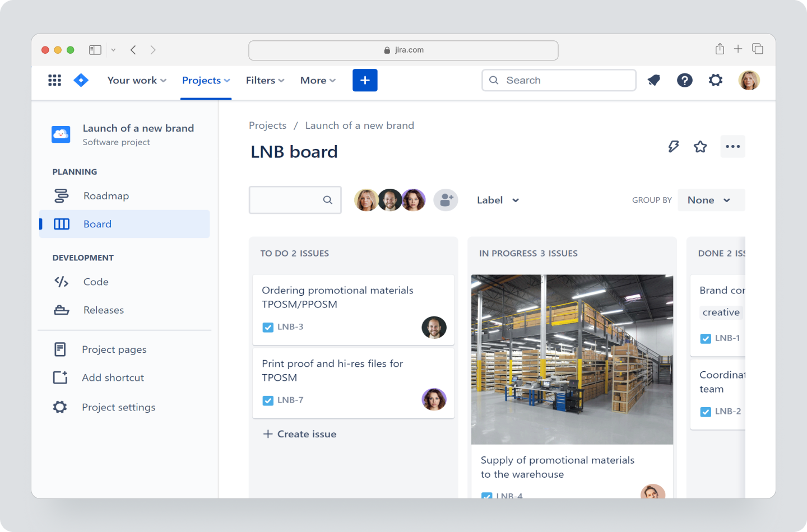Toggle the LNB-1 checkbox in Done column
The height and width of the screenshot is (532, 807).
point(705,338)
